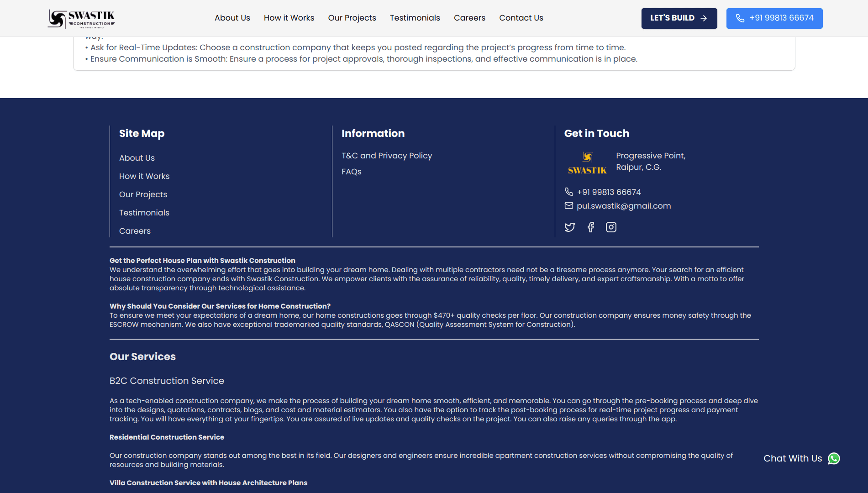Click the pul.swastik@gmail.com email link
Screen dimensions: 868x493
coord(623,206)
